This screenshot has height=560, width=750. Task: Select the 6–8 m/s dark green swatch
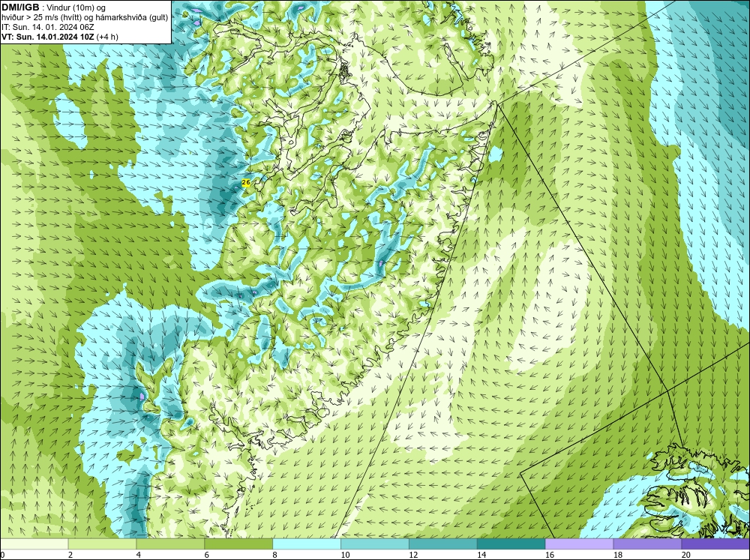pos(238,544)
